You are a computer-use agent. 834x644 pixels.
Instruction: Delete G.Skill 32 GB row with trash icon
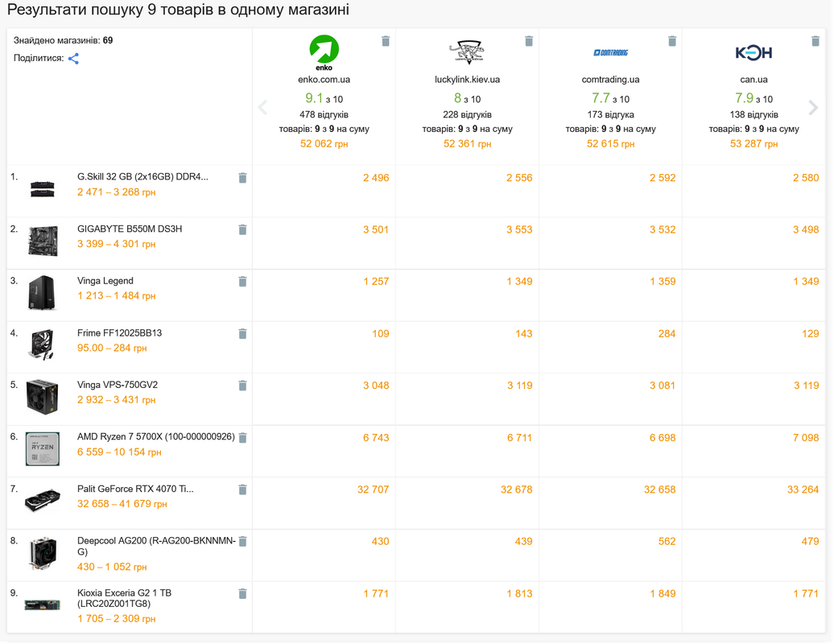[242, 178]
